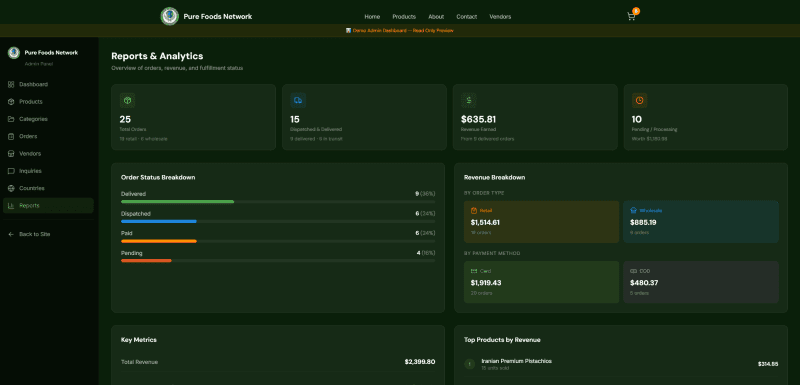The image size is (800, 385).
Task: Click the Categories folder icon in sidebar
Action: [x=11, y=119]
